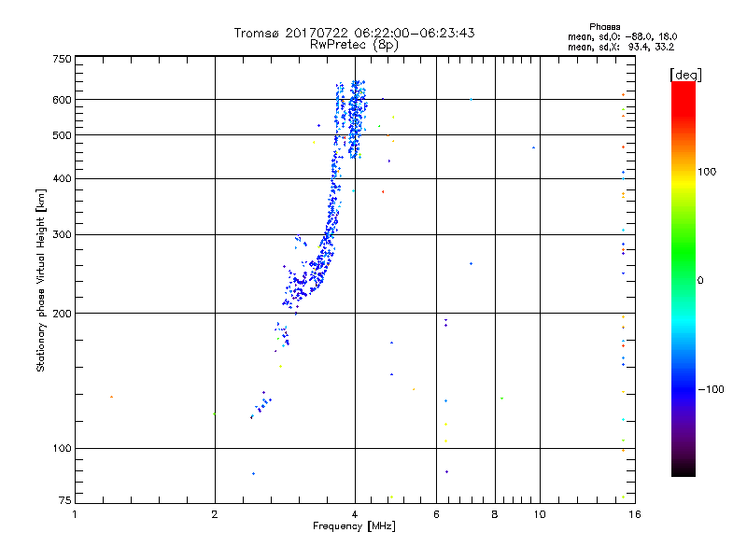Click the '600' y-axis tick label
This screenshot has width=747, height=560.
tap(62, 100)
